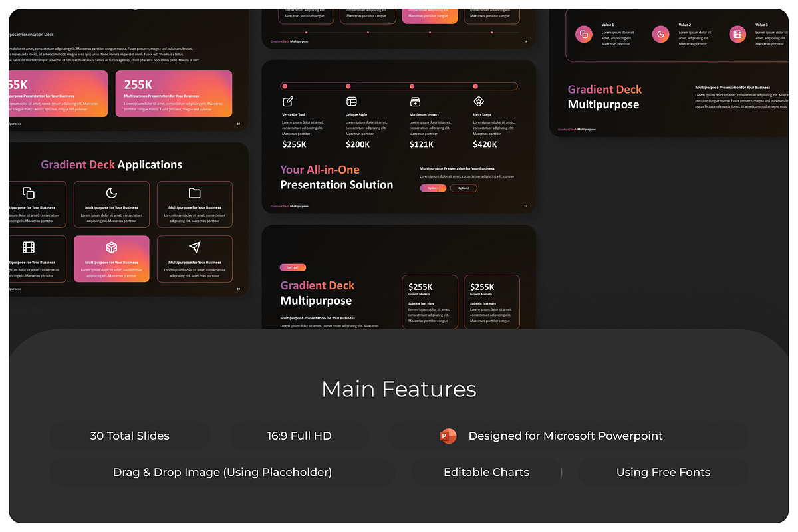Screen dimensions: 798x532
Task: Click the Unique Style label
Action: 356,115
